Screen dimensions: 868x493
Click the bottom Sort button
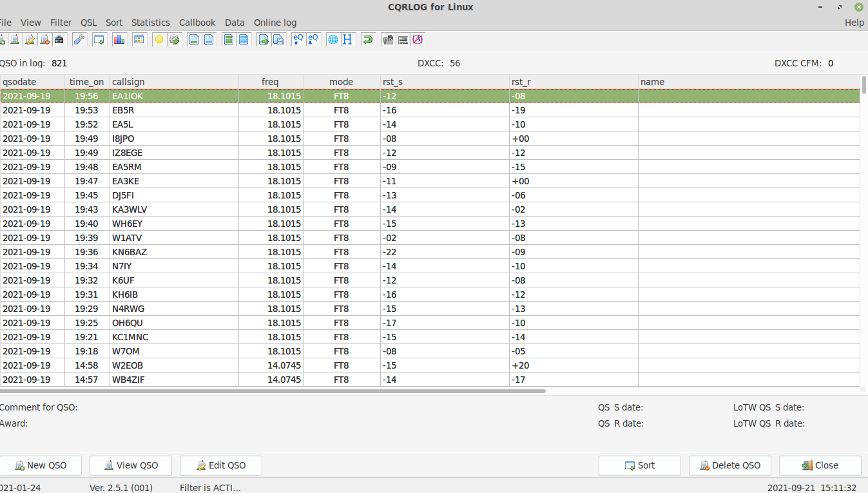coord(640,465)
